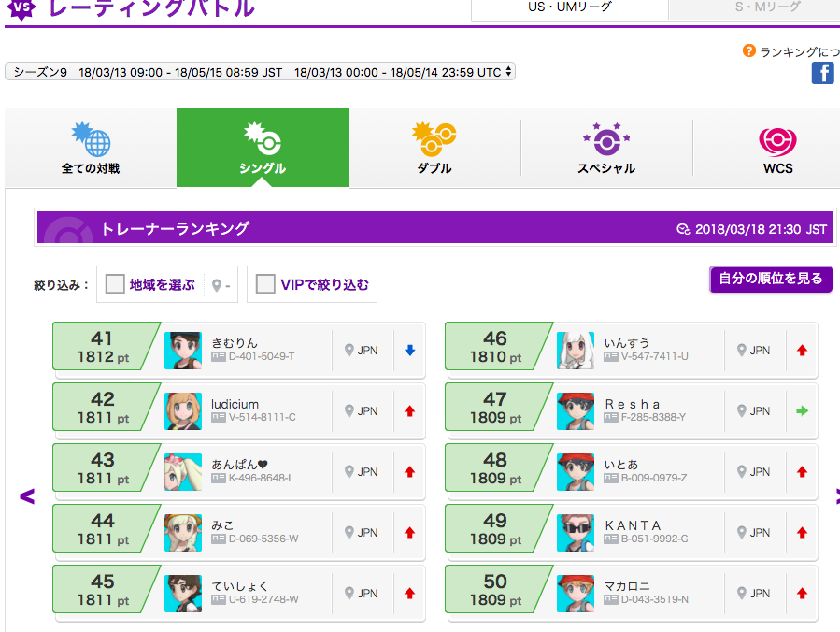
Task: Click きむりん trainer avatar
Action: tap(183, 351)
